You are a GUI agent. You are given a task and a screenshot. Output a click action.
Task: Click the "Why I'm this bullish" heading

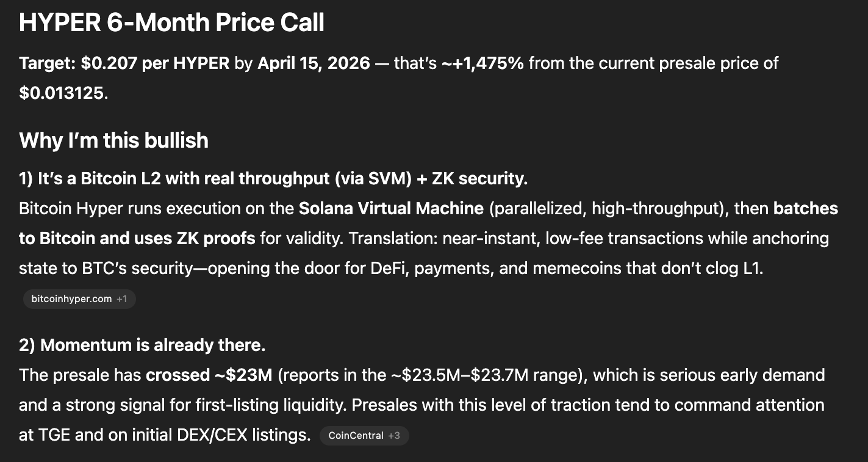113,140
